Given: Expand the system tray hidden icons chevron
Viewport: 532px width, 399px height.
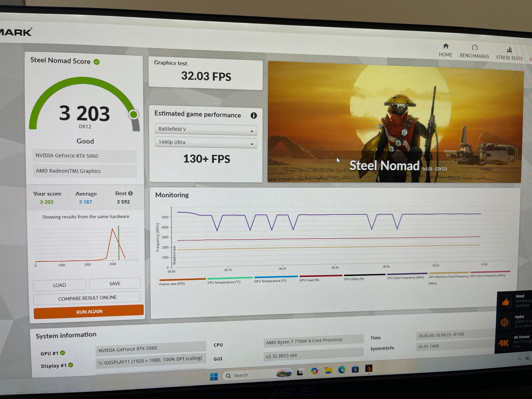Looking at the screenshot, I should coord(519,359).
